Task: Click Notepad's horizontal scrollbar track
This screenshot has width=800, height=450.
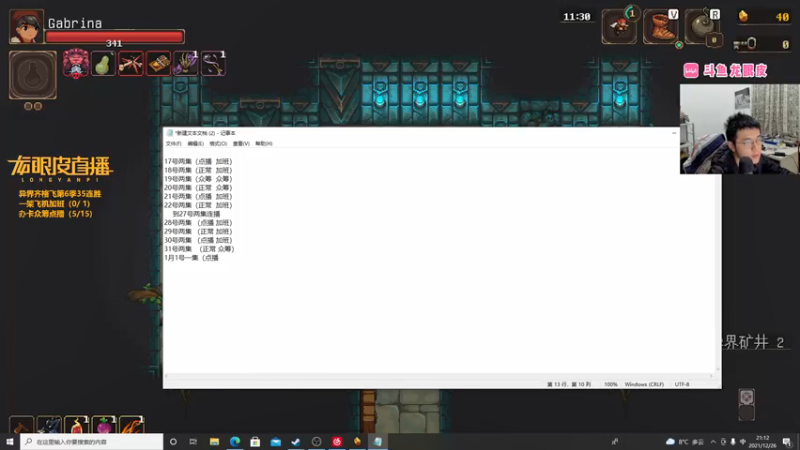Action: (x=438, y=376)
